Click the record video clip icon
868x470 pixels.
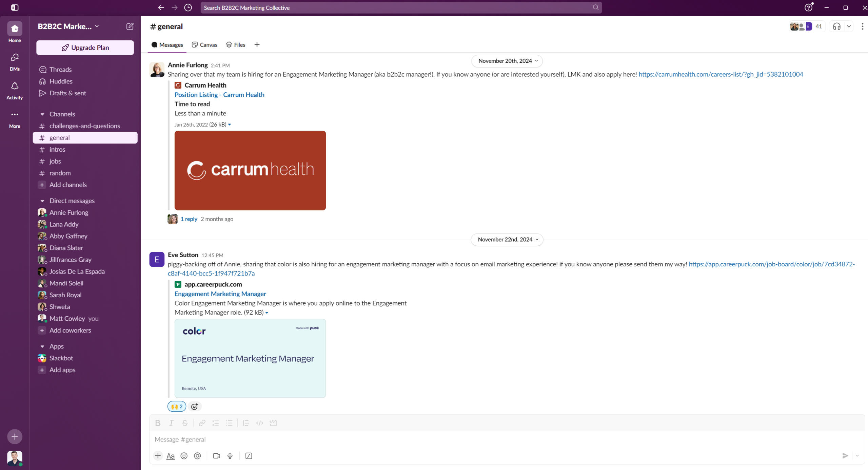point(216,456)
